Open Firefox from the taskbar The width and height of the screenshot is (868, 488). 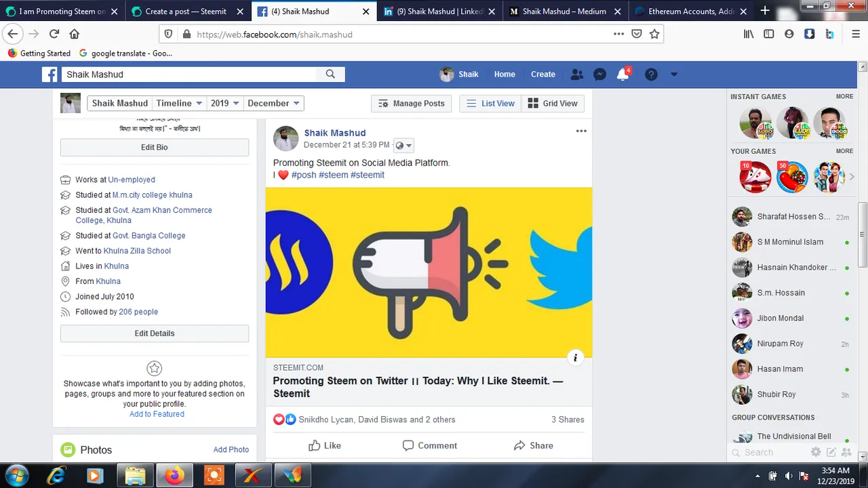point(175,476)
